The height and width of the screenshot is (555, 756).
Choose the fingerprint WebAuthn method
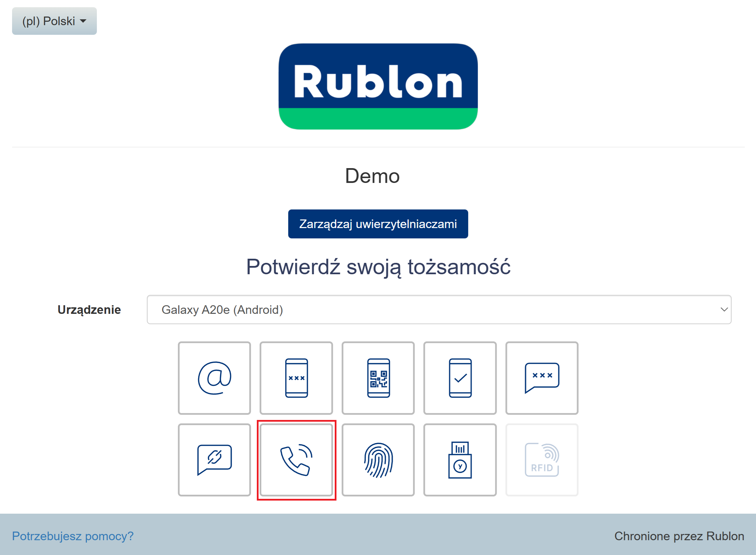click(x=378, y=460)
